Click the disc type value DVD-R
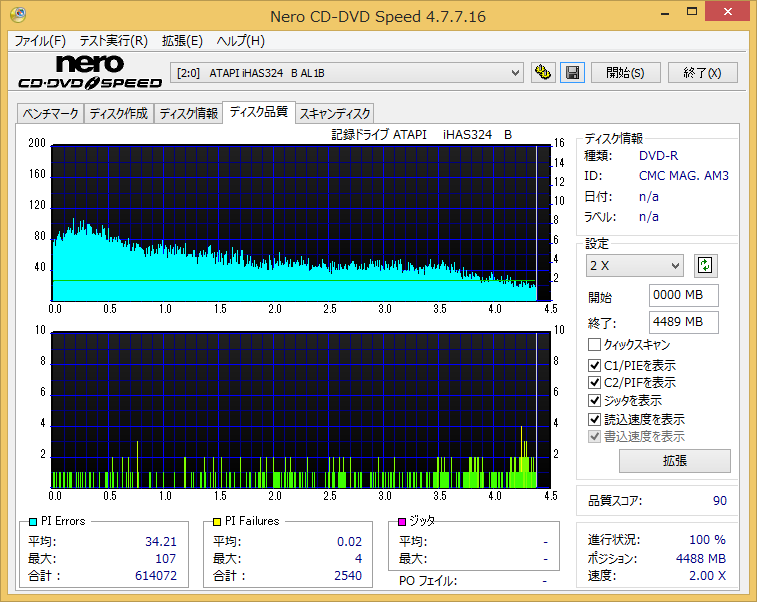The image size is (757, 602). (x=659, y=156)
